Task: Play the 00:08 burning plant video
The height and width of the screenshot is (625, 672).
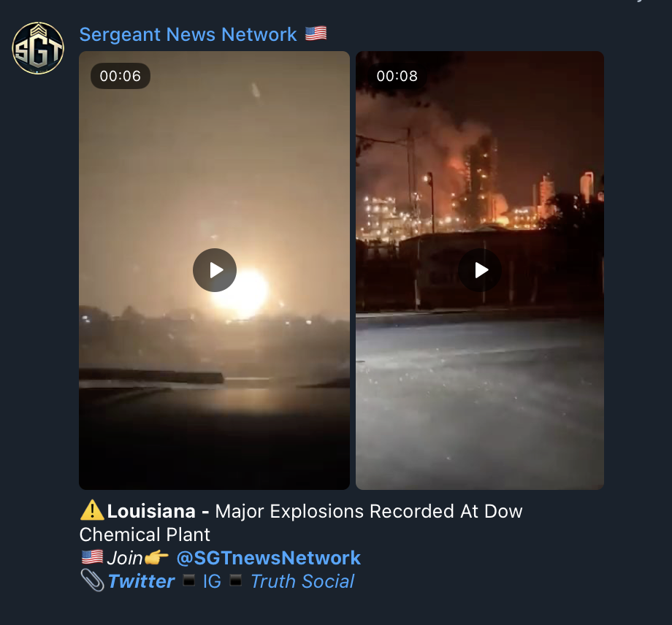Action: (480, 270)
